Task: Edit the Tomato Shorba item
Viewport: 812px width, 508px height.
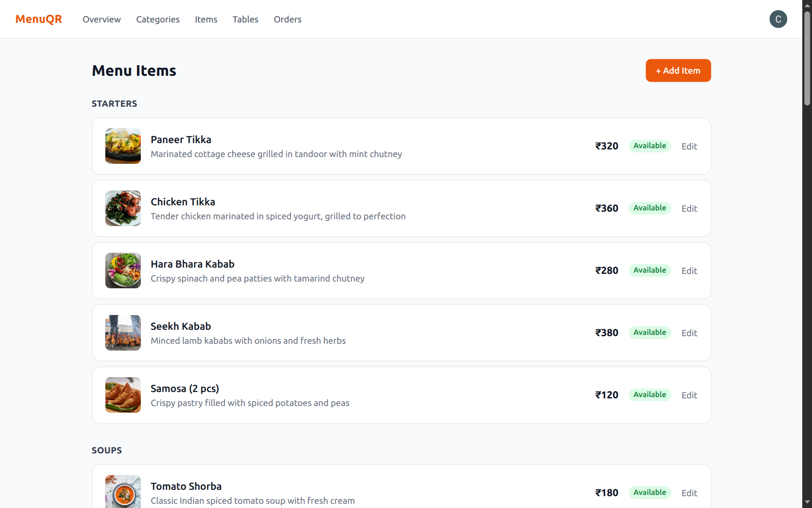Action: click(689, 493)
